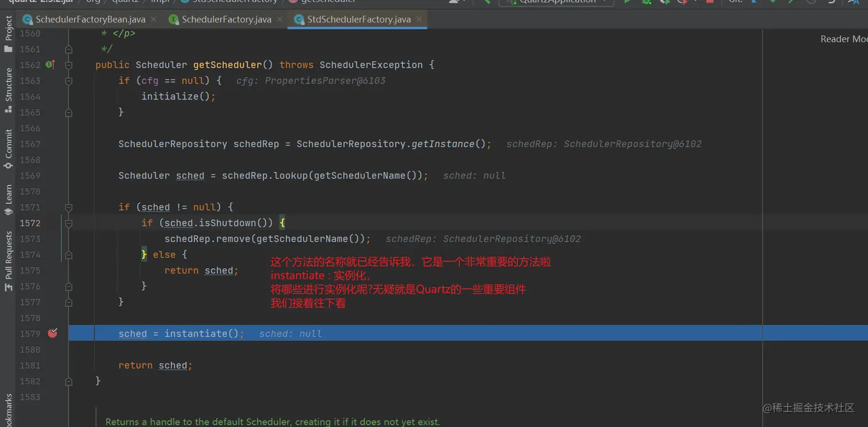Click SchedulerException in the throws clause
Screen dimensions: 868x427
point(371,65)
